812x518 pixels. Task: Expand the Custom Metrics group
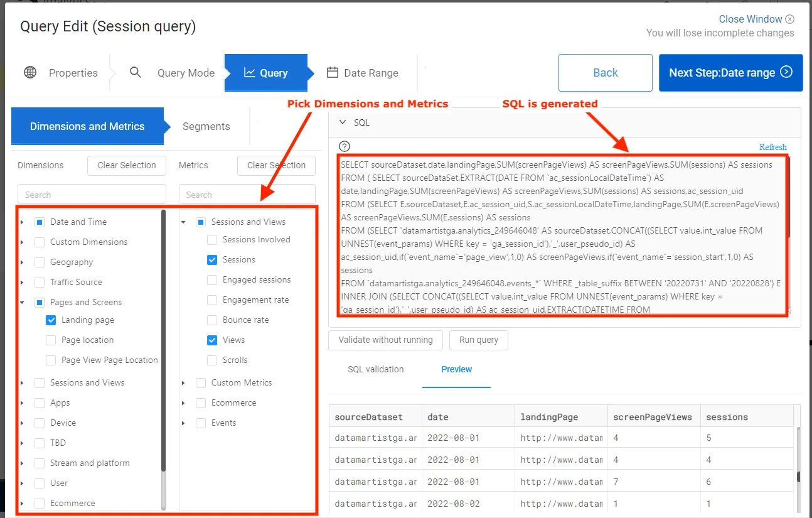tap(184, 382)
